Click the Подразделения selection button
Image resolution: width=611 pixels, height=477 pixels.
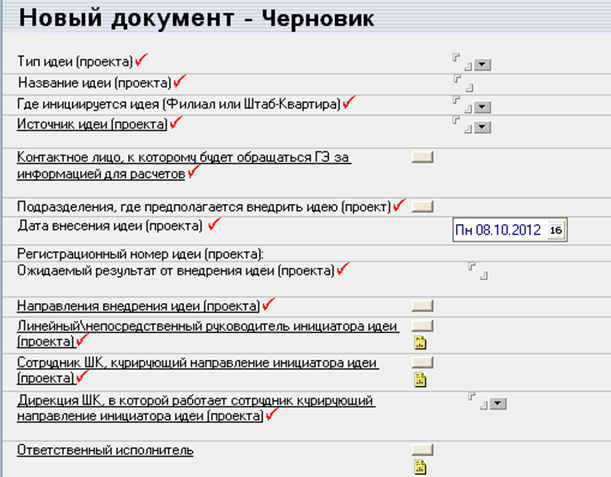click(422, 207)
